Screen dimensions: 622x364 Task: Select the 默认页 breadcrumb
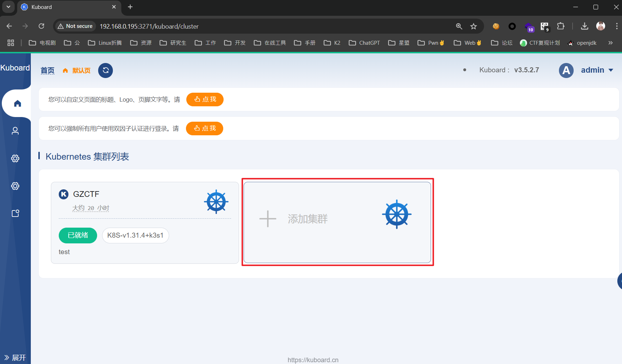pyautogui.click(x=77, y=71)
